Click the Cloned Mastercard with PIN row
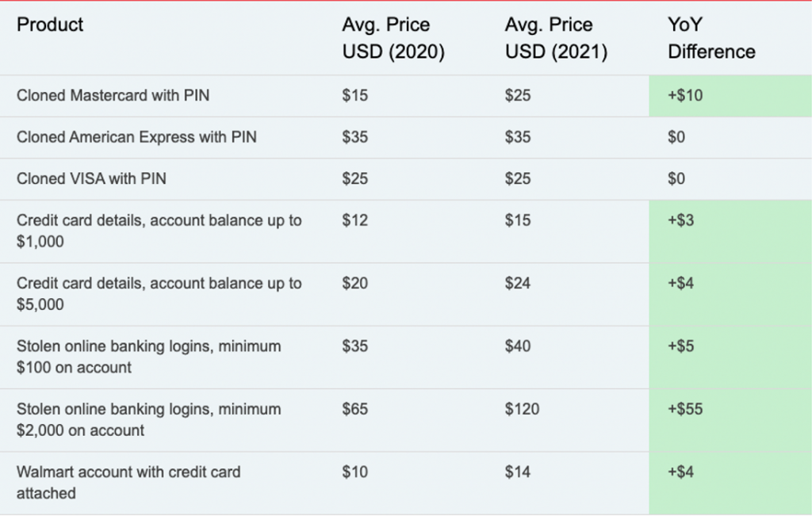Screen dimensions: 812x516 [x=406, y=96]
